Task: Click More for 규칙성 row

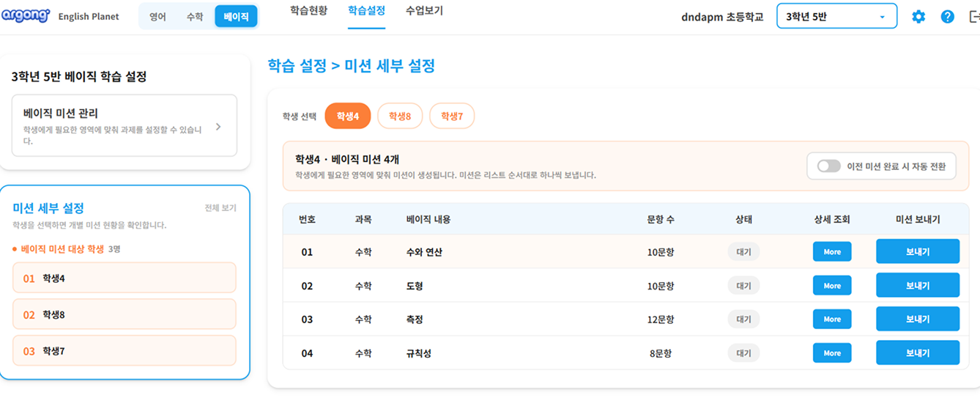Action: pyautogui.click(x=832, y=353)
